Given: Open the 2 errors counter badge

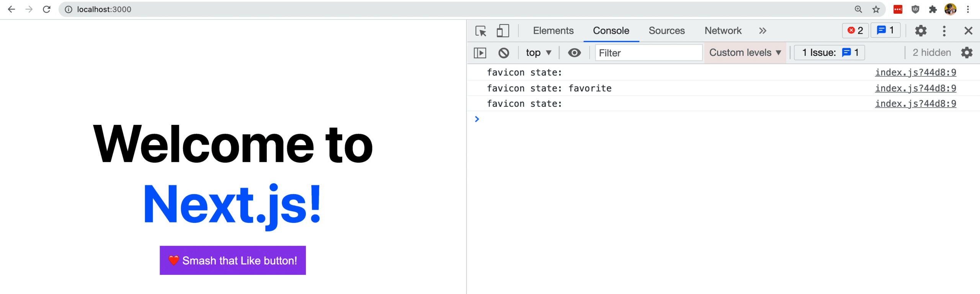Looking at the screenshot, I should click(x=855, y=31).
